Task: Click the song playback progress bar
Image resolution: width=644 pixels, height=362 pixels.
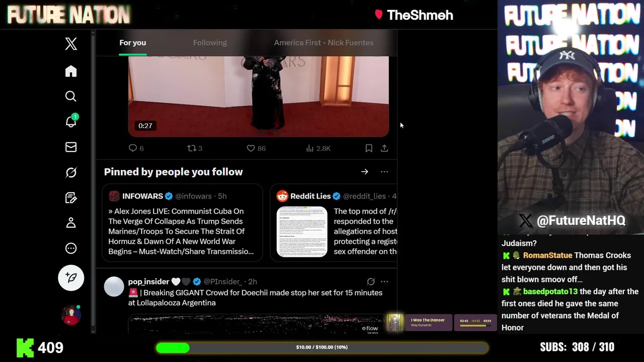Action: point(475,325)
